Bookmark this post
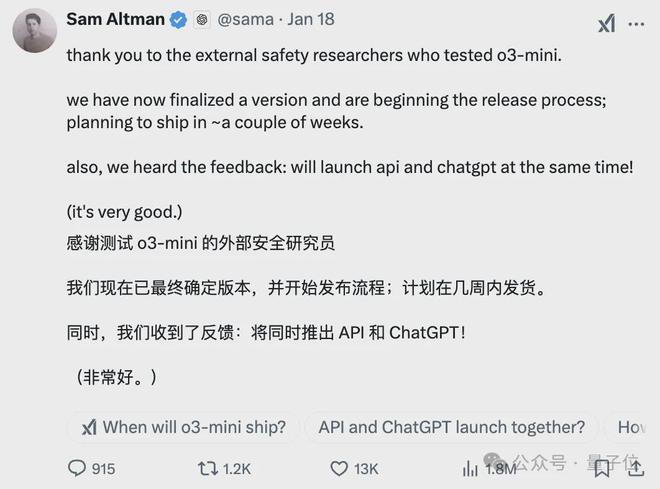Screen dimensions: 660x489 (x=602, y=469)
